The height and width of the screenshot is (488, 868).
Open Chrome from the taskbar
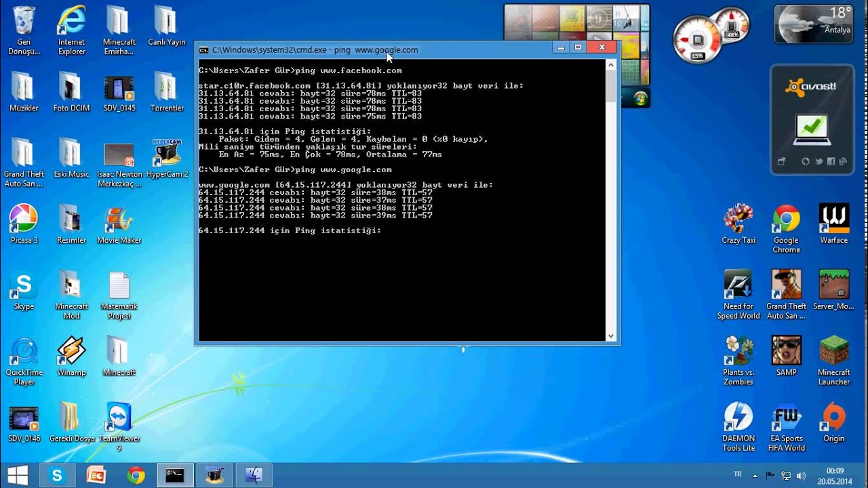coord(136,476)
